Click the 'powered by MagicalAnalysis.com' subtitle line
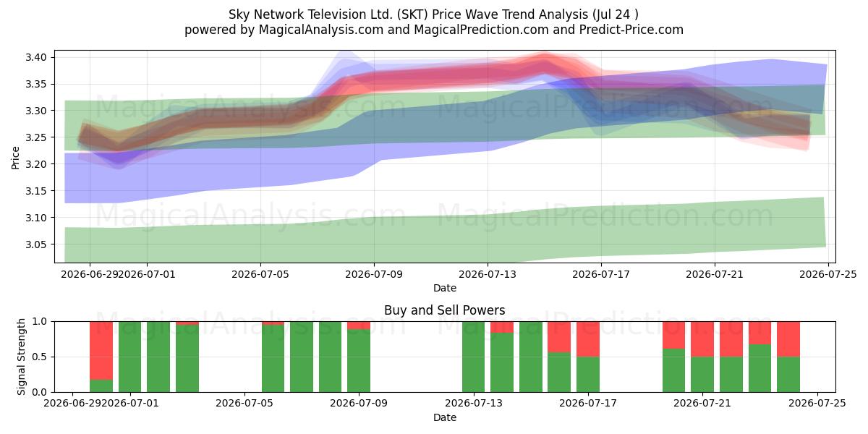The height and width of the screenshot is (434, 868). click(433, 30)
